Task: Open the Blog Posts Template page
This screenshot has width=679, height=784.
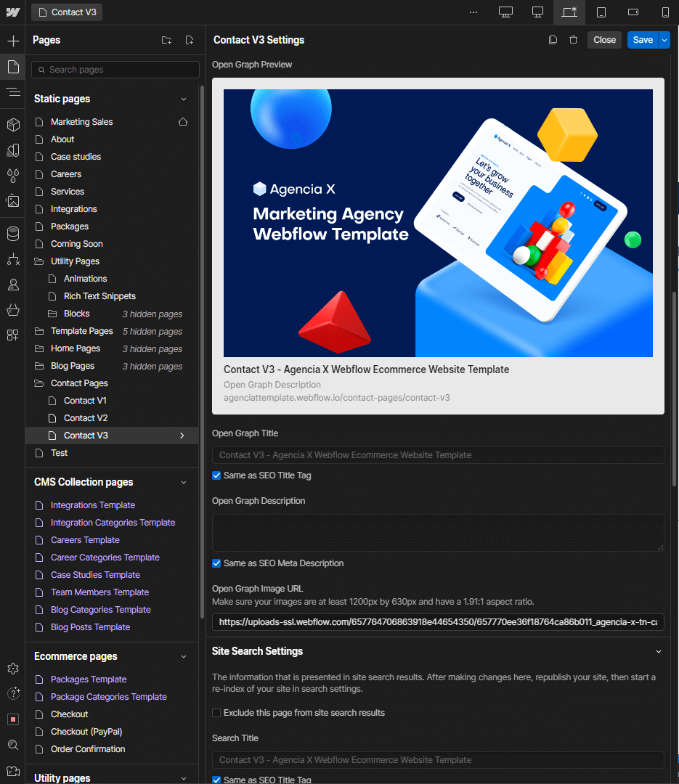Action: click(90, 626)
